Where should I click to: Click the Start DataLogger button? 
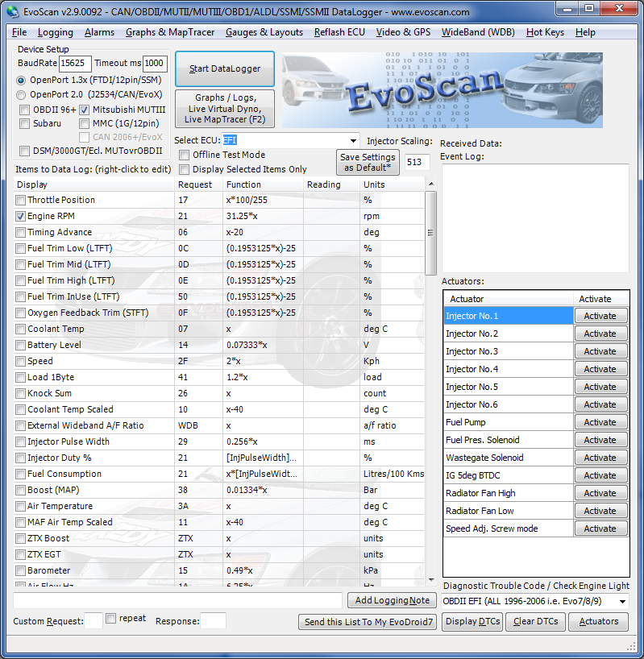225,68
